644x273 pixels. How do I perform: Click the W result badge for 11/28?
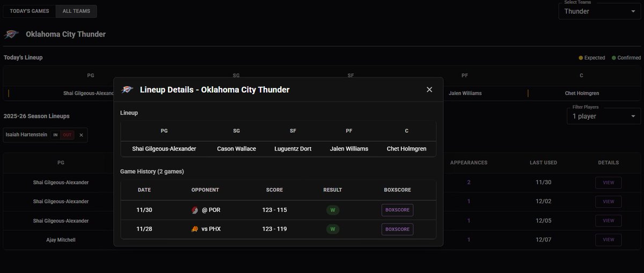coord(333,229)
